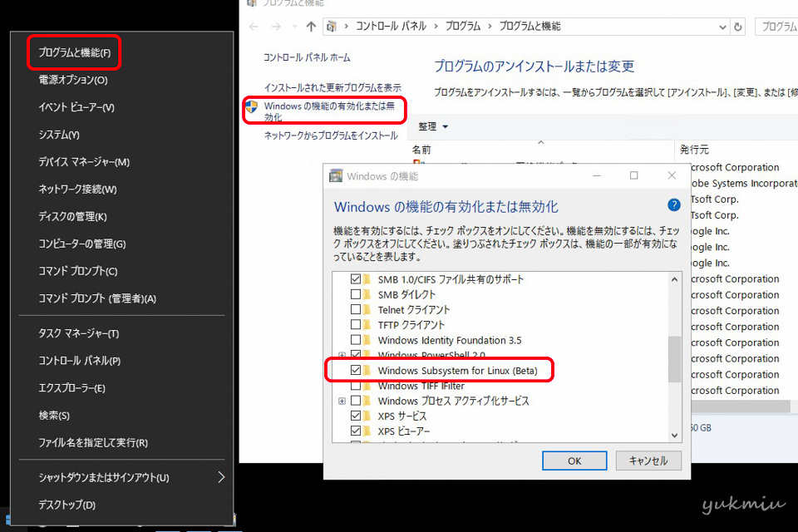Click Windows の機能 dialog title icon
This screenshot has width=798, height=532.
pyautogui.click(x=336, y=175)
